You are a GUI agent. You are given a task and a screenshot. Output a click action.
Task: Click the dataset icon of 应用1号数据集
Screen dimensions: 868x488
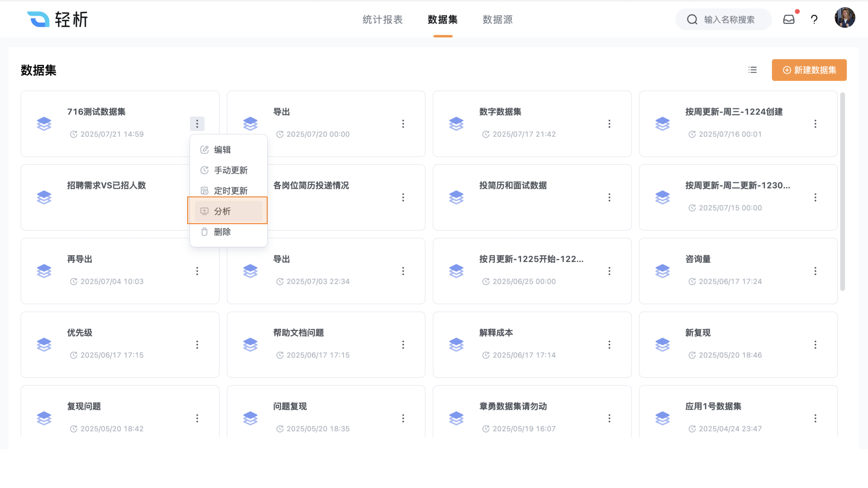coord(662,418)
